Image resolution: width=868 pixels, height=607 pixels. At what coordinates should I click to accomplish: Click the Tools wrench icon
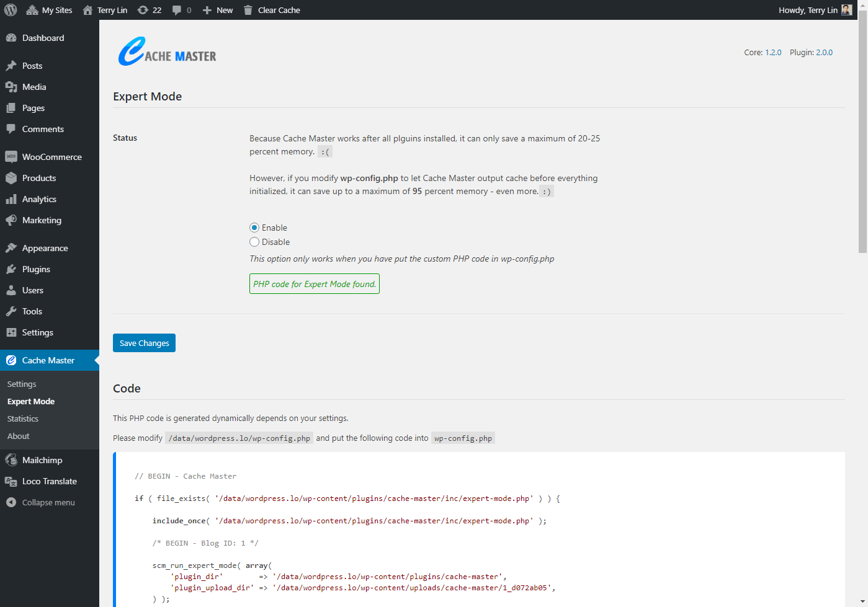11,311
